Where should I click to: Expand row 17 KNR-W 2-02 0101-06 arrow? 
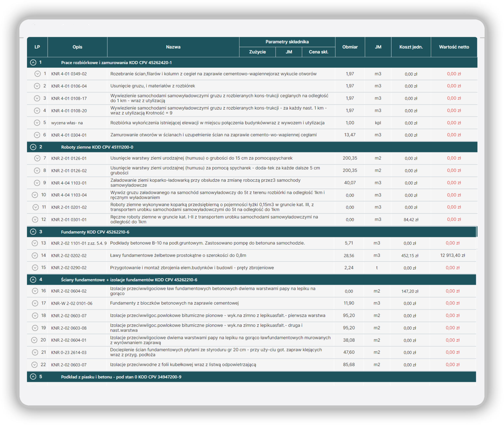[x=35, y=303]
